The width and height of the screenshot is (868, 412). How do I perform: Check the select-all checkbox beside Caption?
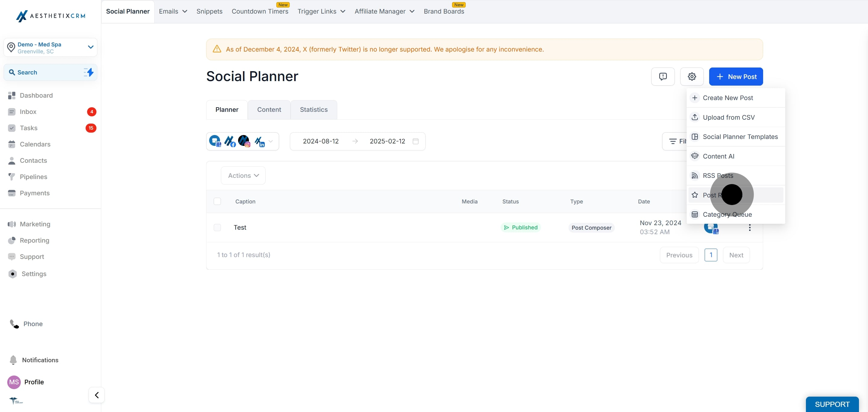tap(217, 201)
